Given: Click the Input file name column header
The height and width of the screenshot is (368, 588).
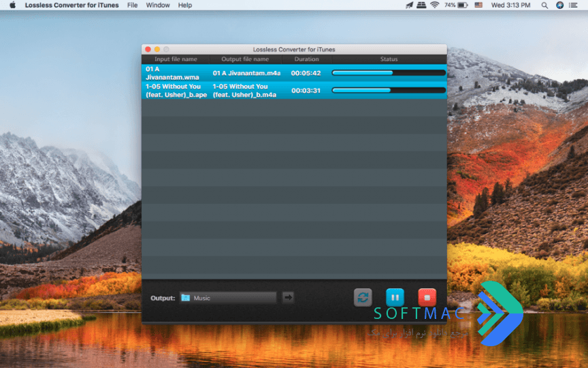Looking at the screenshot, I should coord(176,59).
